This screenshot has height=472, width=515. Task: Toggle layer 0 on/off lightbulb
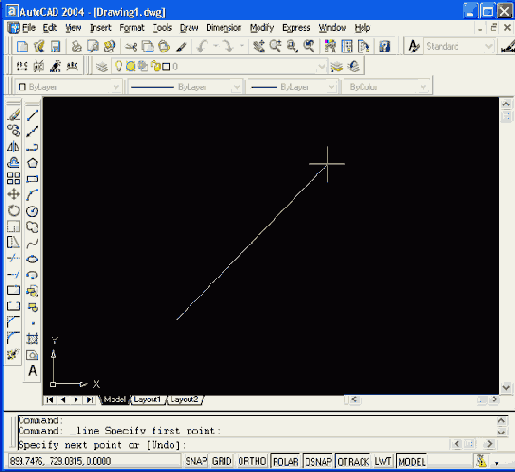tap(118, 66)
